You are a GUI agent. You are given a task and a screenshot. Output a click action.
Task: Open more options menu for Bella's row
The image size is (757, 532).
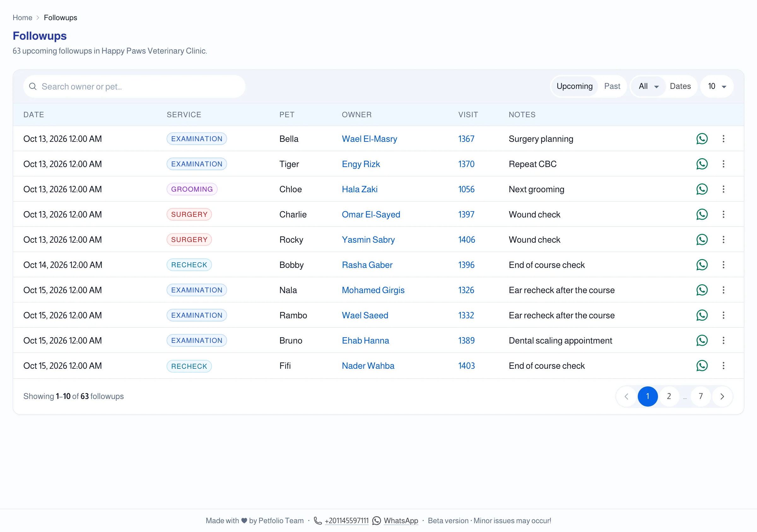click(723, 139)
